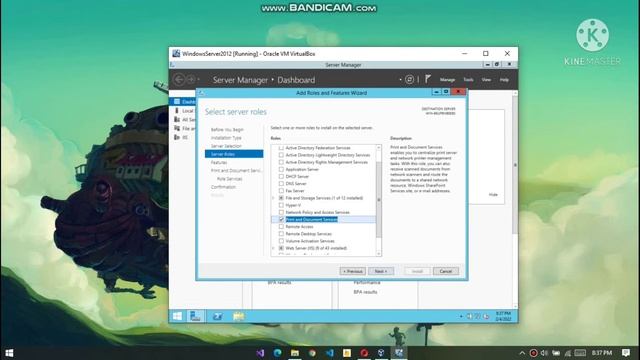Cancel the Add Roles wizard

click(x=445, y=271)
